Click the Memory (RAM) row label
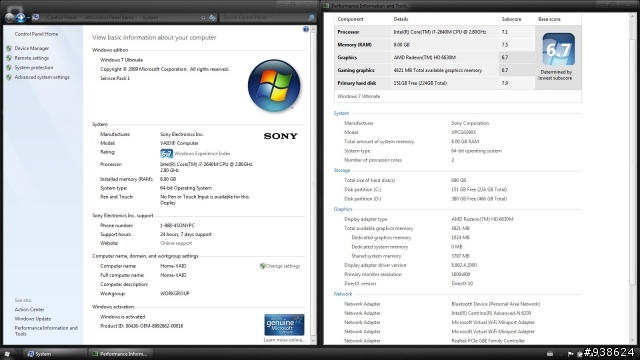This screenshot has height=360, width=640. (354, 45)
